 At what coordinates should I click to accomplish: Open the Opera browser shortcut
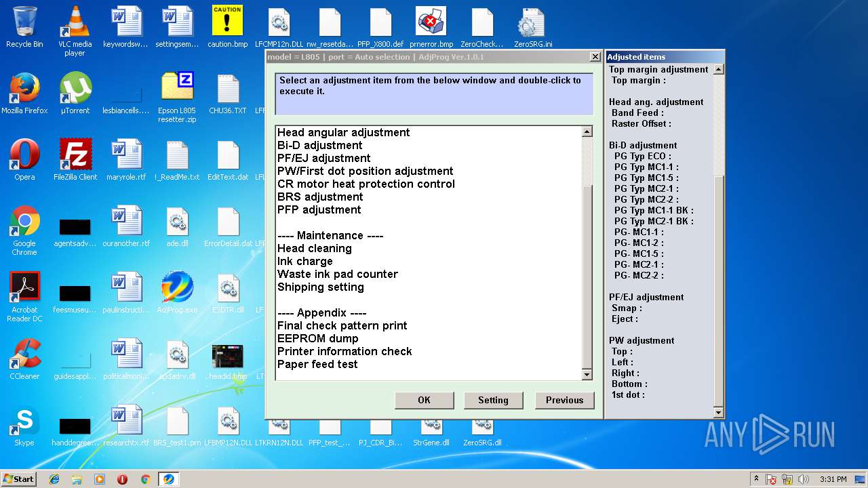24,160
